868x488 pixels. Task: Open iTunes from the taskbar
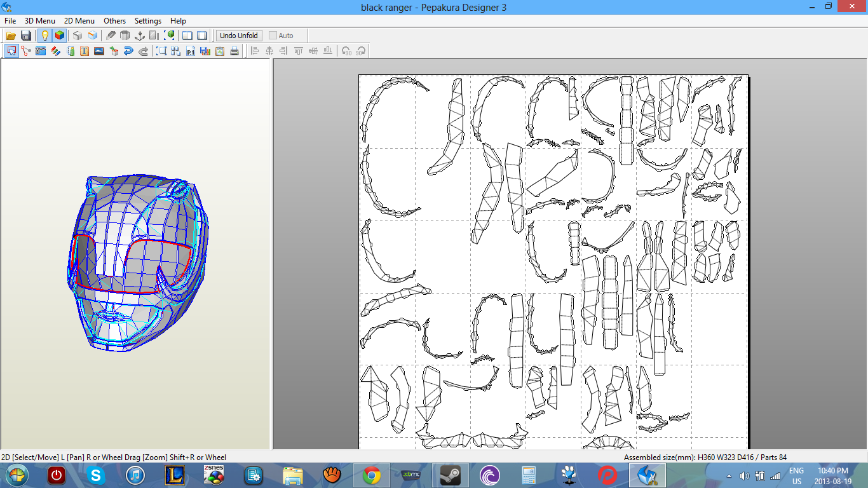point(136,475)
